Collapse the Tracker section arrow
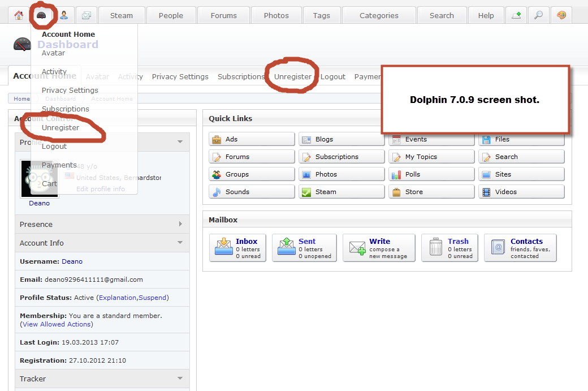The width and height of the screenshot is (588, 391). (x=180, y=378)
